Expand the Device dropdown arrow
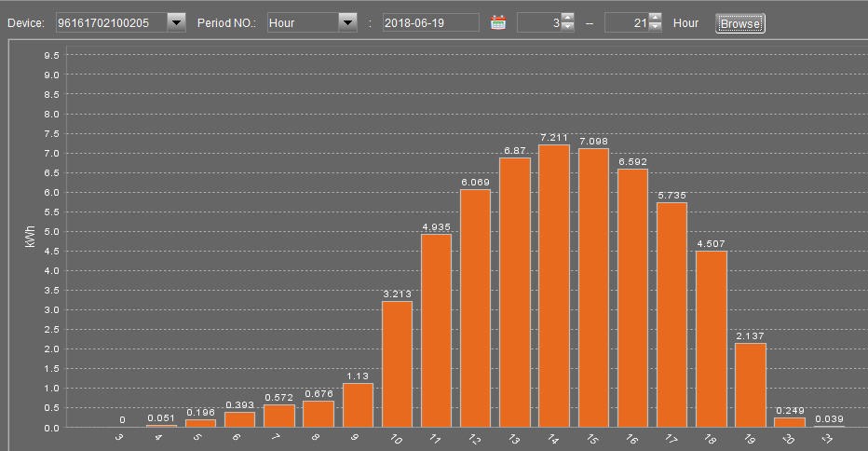Image resolution: width=868 pixels, height=451 pixels. click(176, 23)
